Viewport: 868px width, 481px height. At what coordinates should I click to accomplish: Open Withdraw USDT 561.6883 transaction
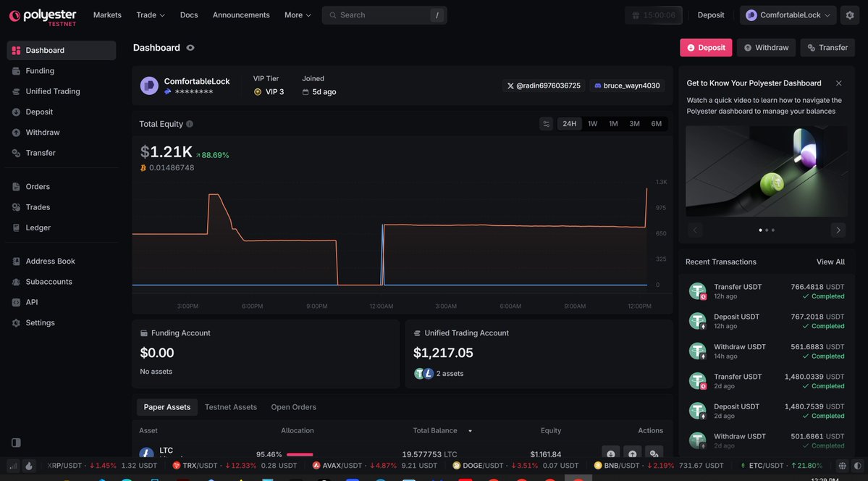tap(766, 351)
